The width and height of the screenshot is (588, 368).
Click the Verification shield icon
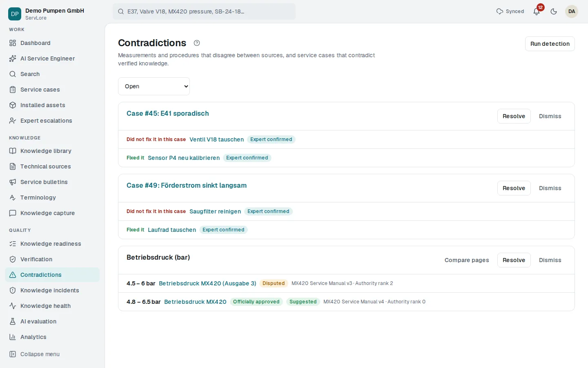[13, 259]
